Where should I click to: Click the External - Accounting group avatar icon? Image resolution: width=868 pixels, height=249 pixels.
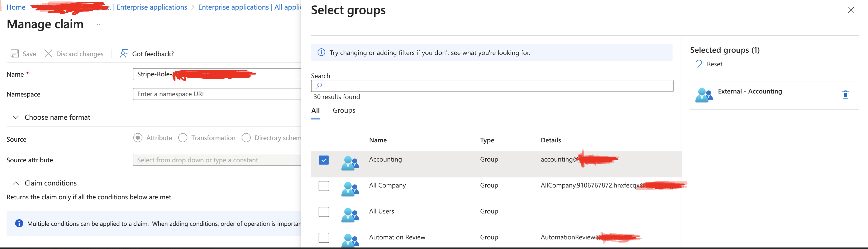pyautogui.click(x=703, y=95)
